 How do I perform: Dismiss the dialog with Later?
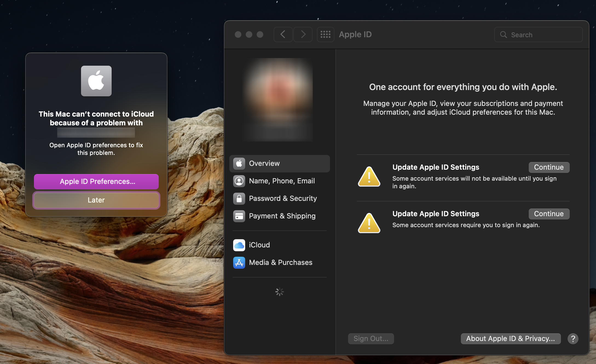click(96, 200)
